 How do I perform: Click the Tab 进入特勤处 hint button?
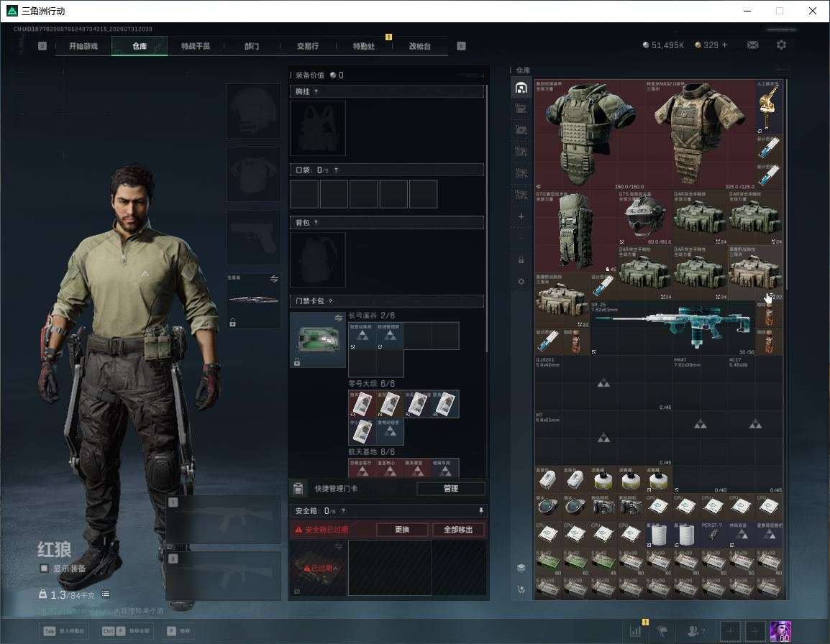click(64, 631)
